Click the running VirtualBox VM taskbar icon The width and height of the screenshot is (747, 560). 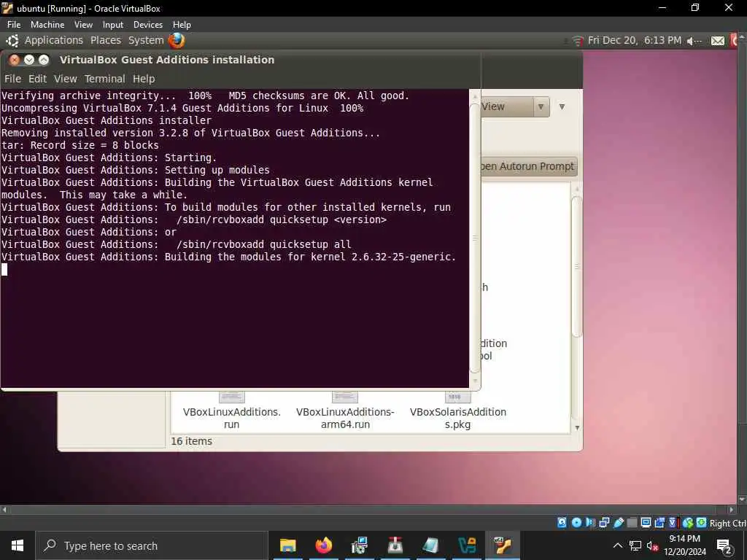point(503,545)
